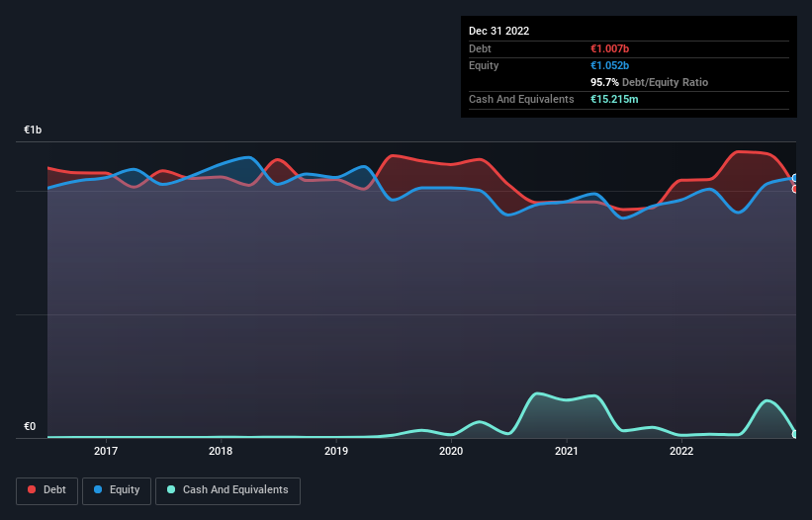Click the blue Equity legend dot
The width and height of the screenshot is (812, 520).
pyautogui.click(x=98, y=489)
